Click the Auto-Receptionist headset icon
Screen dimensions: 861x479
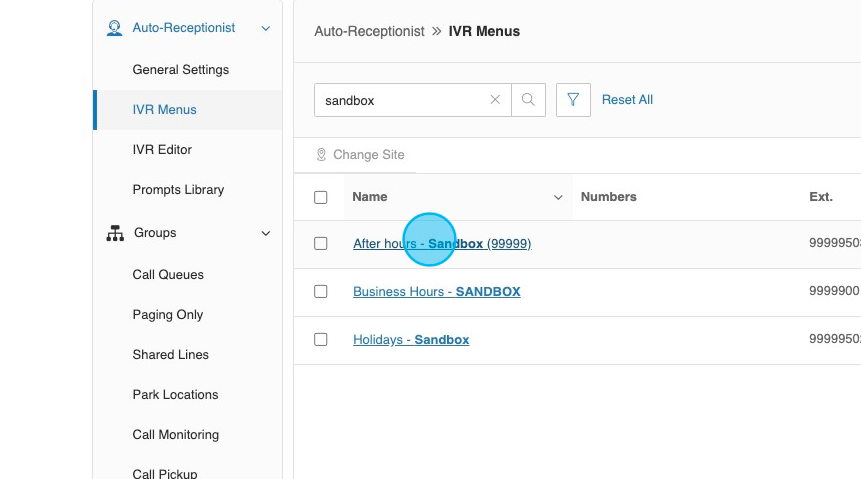pos(115,28)
